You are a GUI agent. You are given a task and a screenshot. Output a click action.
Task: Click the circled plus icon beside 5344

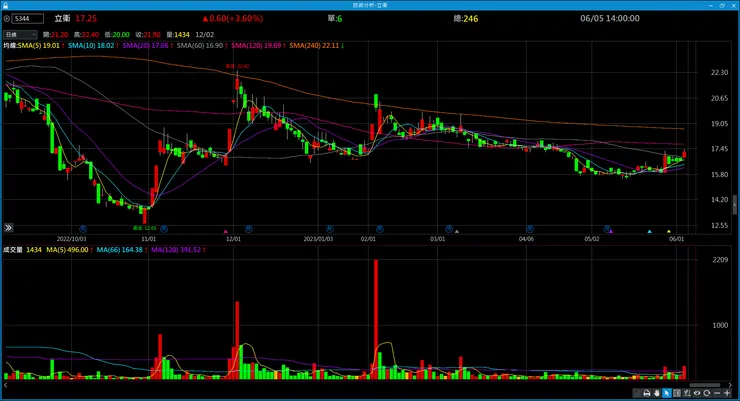coord(7,19)
